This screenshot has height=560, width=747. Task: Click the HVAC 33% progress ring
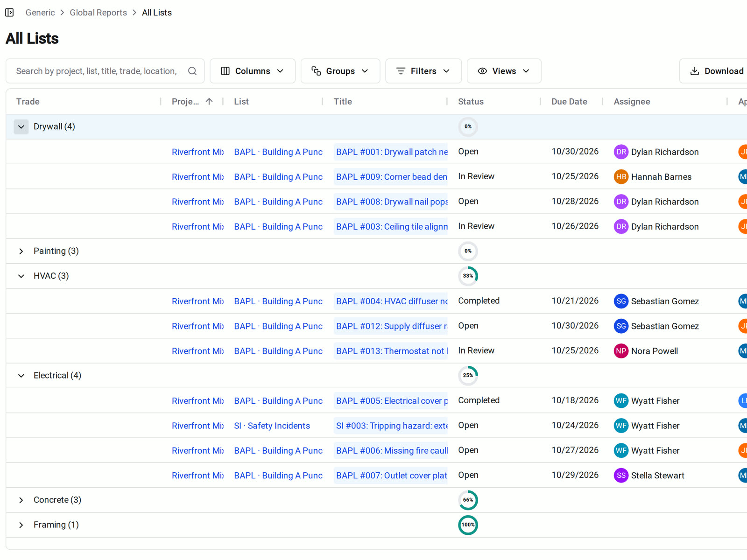tap(468, 276)
